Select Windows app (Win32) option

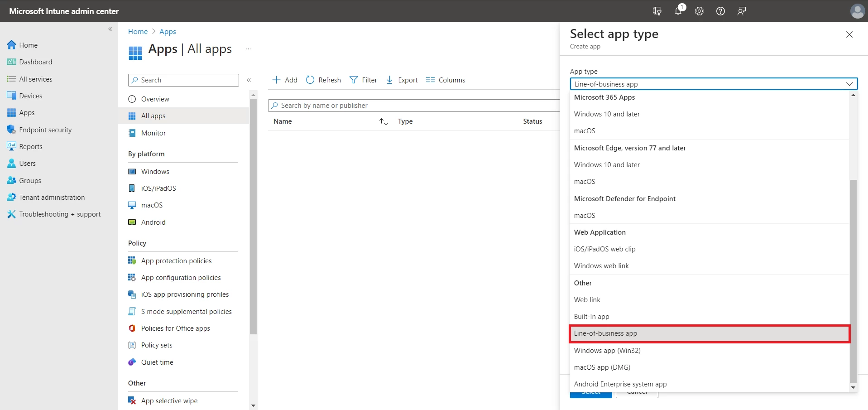coord(710,351)
